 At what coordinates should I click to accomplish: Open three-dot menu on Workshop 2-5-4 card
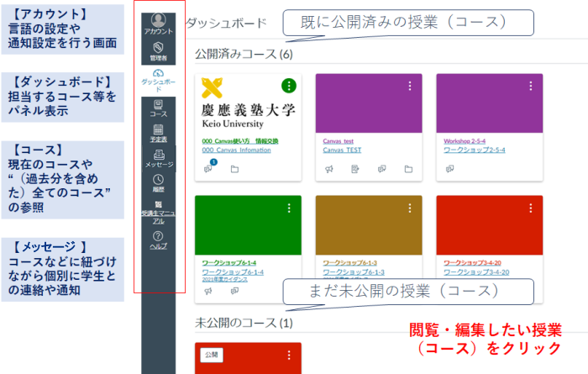531,86
